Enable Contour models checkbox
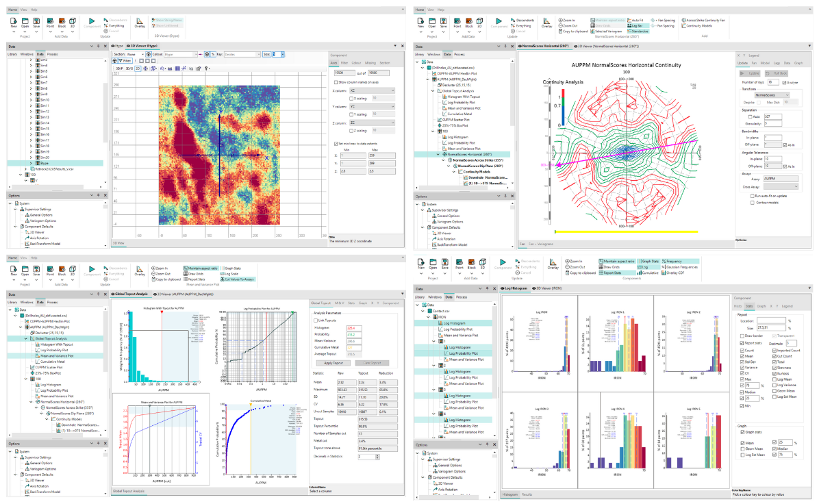 [x=752, y=202]
